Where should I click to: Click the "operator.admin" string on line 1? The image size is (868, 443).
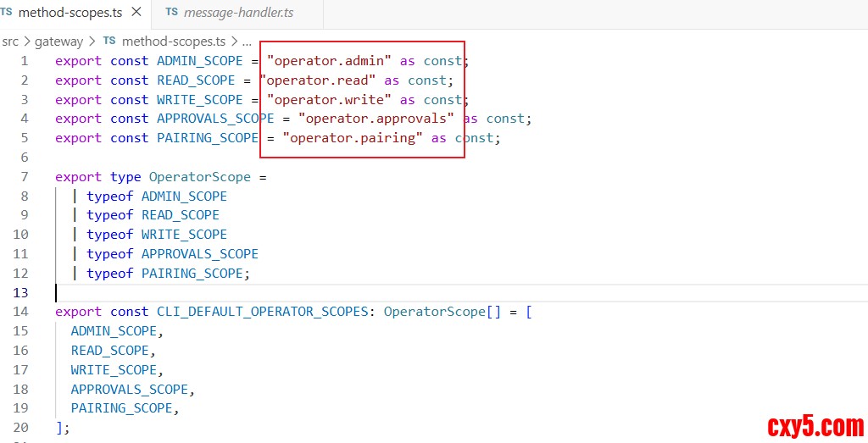pyautogui.click(x=329, y=61)
